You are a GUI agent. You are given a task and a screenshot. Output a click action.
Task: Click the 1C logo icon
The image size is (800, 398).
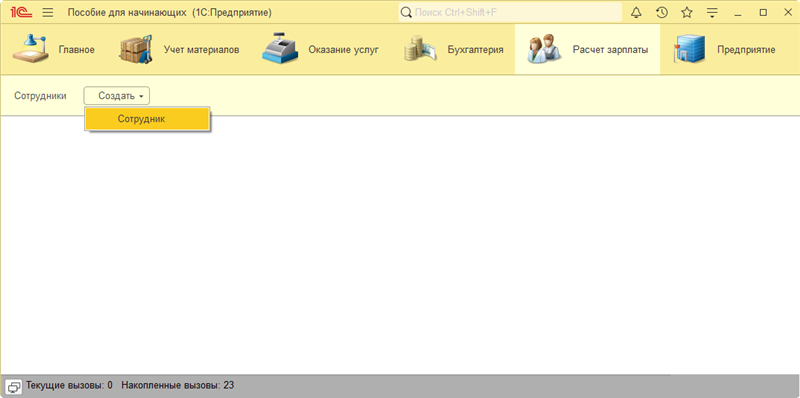(x=21, y=13)
